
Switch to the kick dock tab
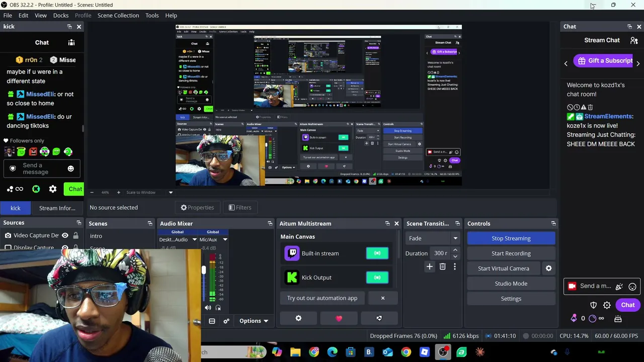[16, 208]
